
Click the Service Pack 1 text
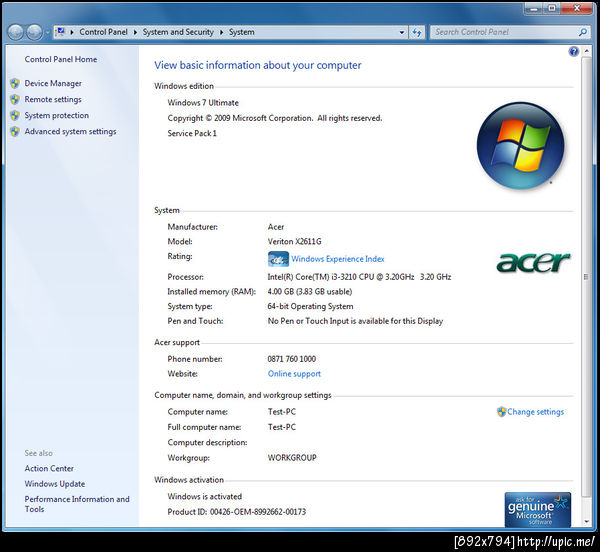(x=192, y=134)
